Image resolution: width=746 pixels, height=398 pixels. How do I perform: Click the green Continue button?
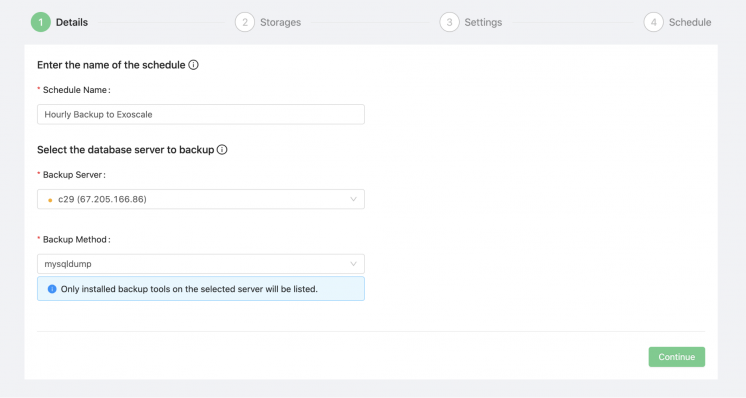[x=677, y=357]
